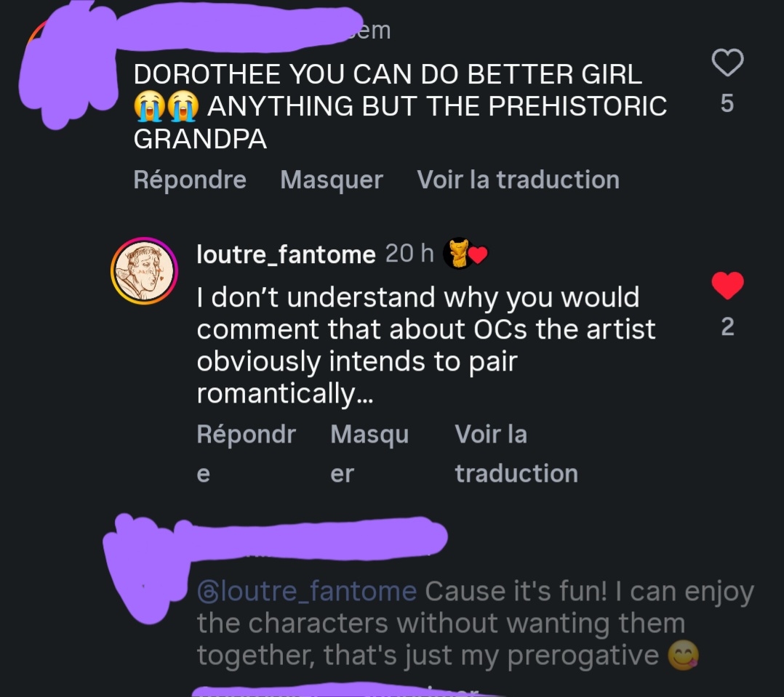Tap the liked-by-creator badge beside 20 h
This screenshot has height=697, width=784.
click(465, 254)
